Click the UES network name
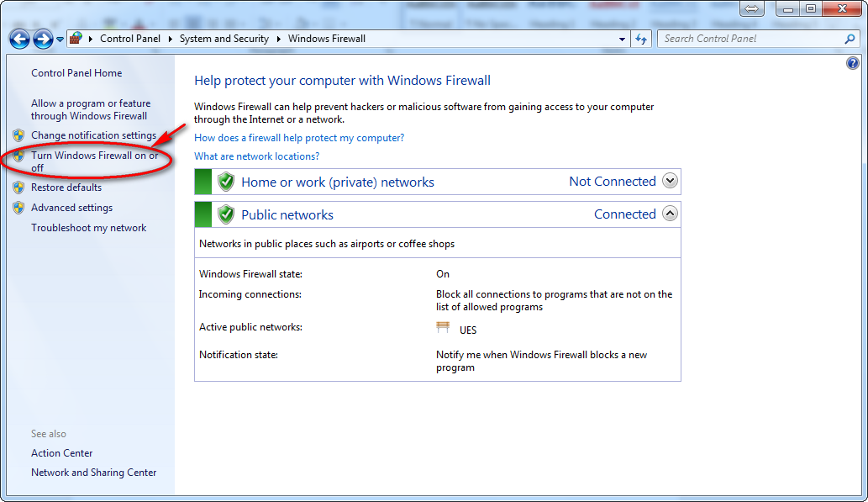This screenshot has height=502, width=868. 468,330
